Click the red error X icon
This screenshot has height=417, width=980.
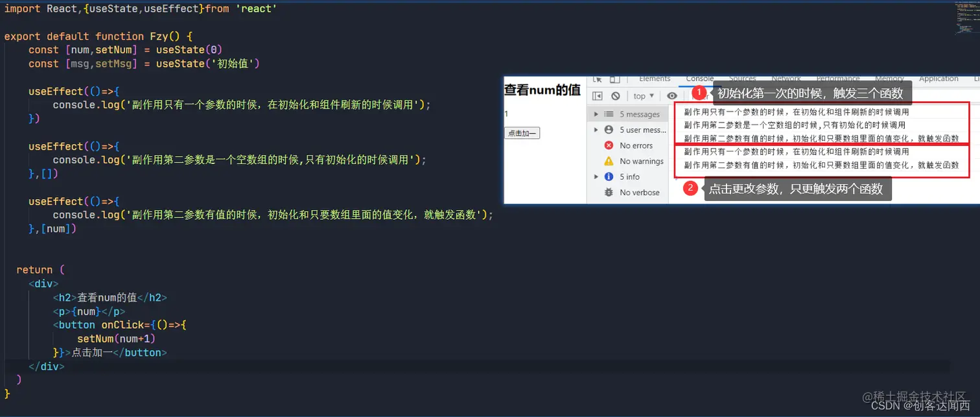(x=609, y=145)
